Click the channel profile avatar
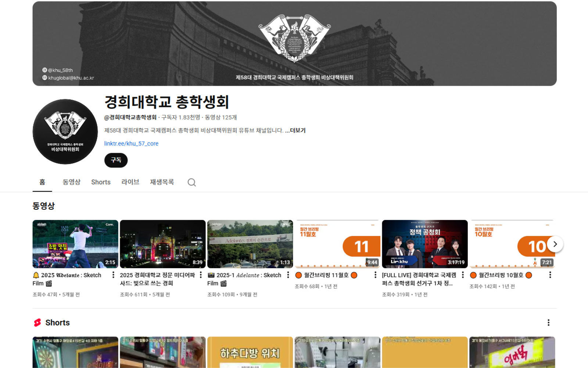Image resolution: width=588 pixels, height=368 pixels. (65, 131)
